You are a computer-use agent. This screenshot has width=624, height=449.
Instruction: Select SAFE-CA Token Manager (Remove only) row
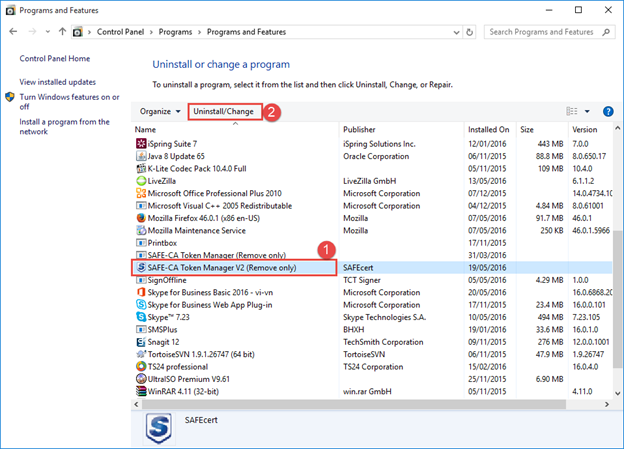coord(372,255)
